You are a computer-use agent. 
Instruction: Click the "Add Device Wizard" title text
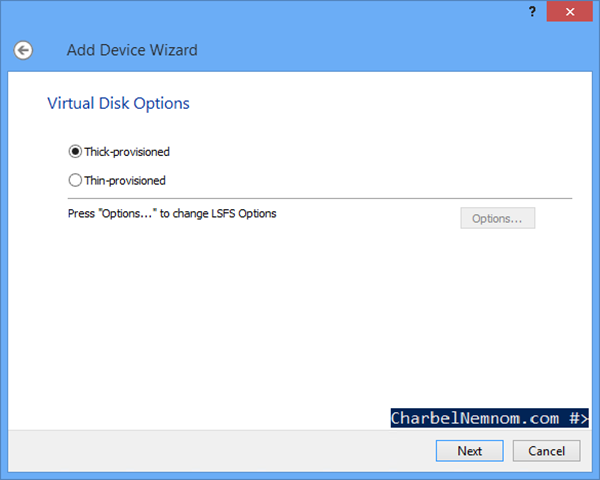(x=132, y=50)
